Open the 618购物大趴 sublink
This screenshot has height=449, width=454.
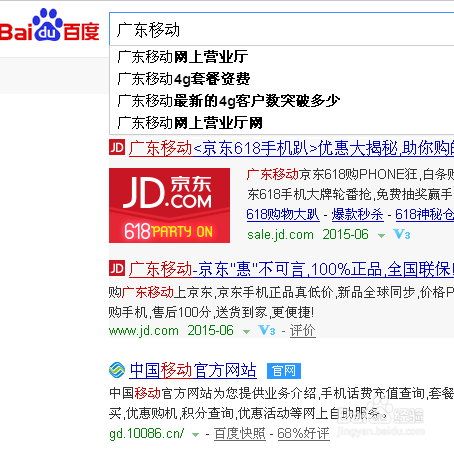pos(283,214)
